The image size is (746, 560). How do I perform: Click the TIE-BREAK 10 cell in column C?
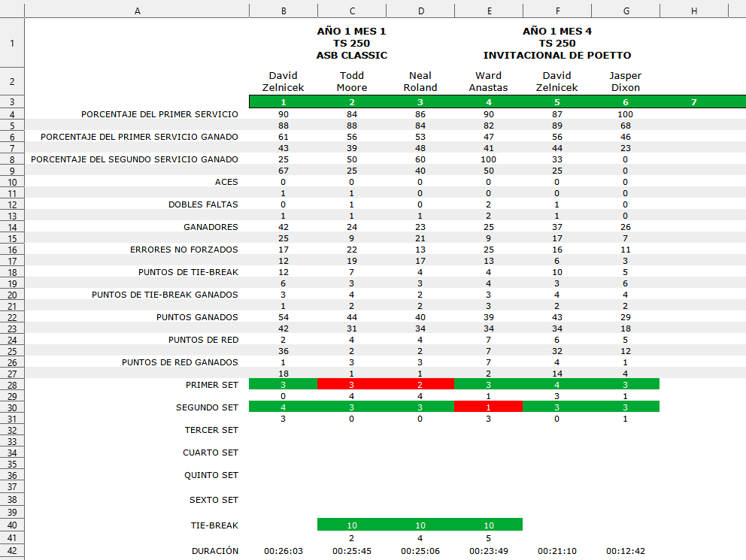[352, 525]
